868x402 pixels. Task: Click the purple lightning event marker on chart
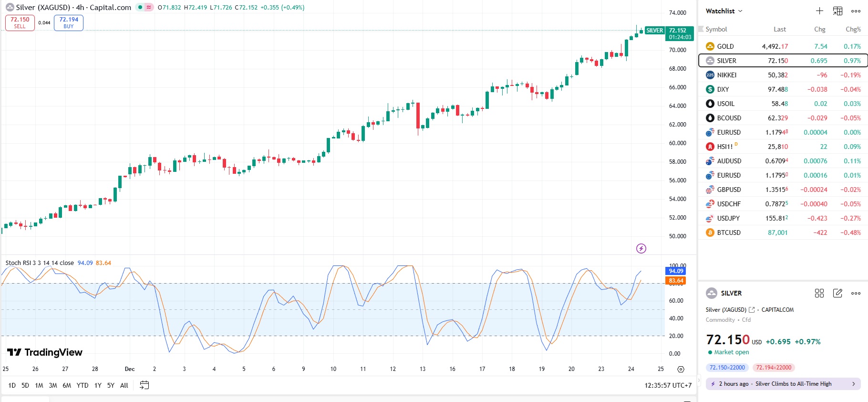641,248
